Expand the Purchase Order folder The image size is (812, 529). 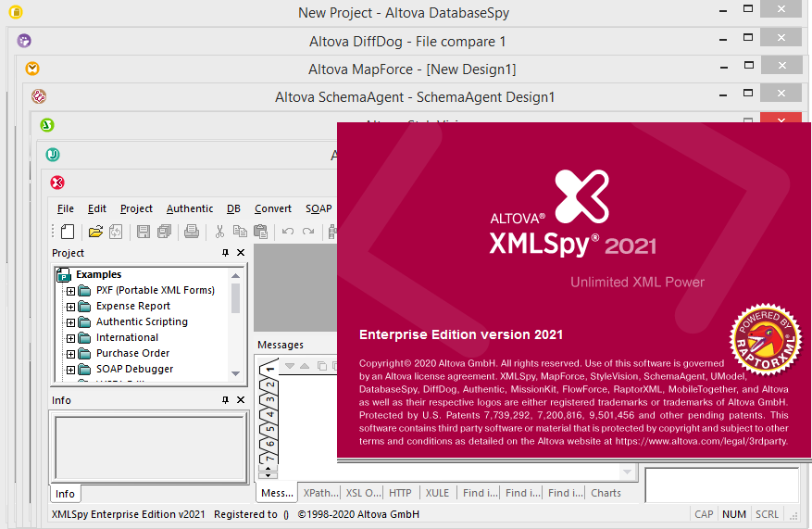(x=70, y=354)
